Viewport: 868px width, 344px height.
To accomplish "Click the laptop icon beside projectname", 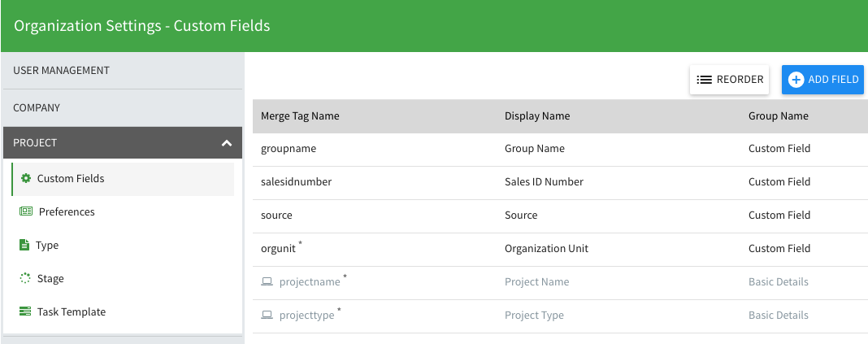I will (267, 282).
